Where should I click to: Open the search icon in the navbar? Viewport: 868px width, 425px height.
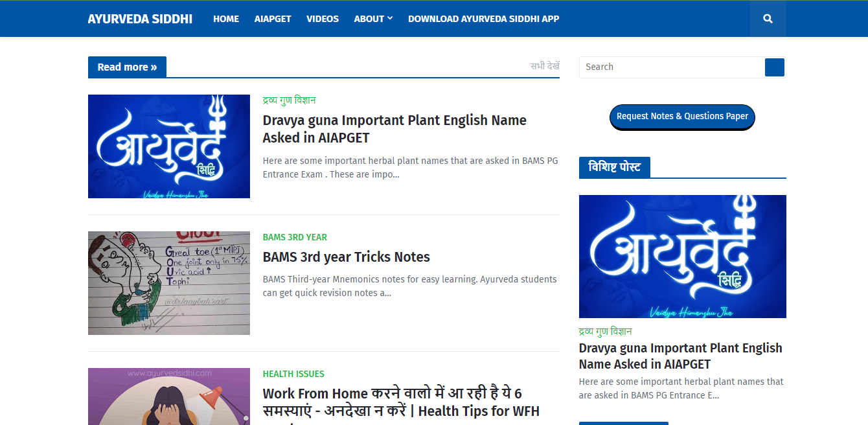tap(768, 19)
